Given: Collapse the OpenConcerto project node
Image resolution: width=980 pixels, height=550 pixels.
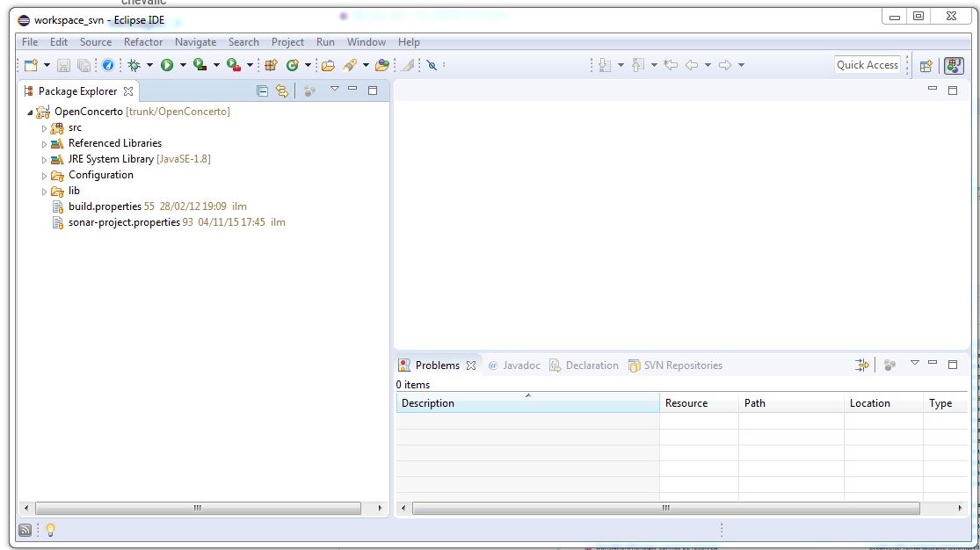Looking at the screenshot, I should click(29, 112).
